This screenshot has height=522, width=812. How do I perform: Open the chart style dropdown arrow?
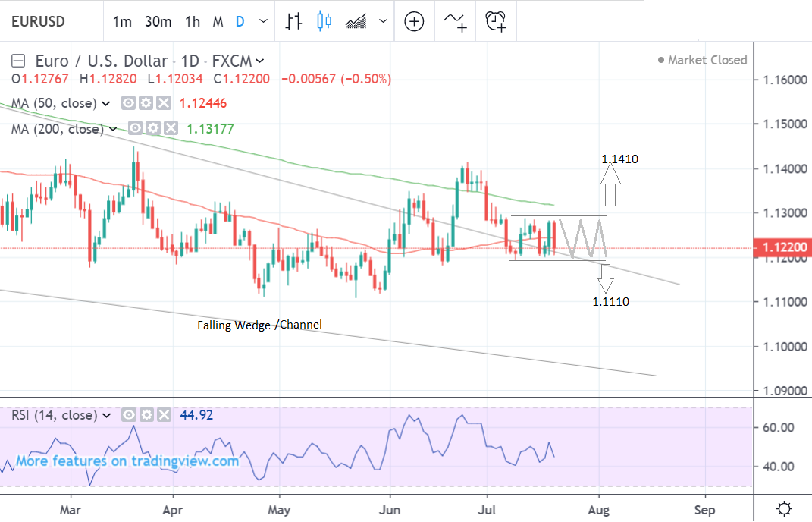coord(383,21)
